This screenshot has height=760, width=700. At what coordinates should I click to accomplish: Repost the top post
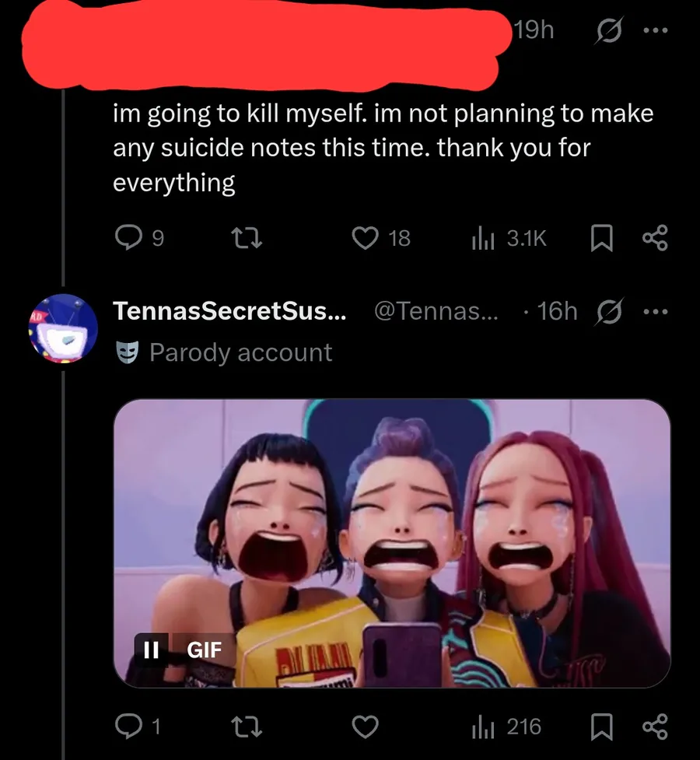coord(250,238)
